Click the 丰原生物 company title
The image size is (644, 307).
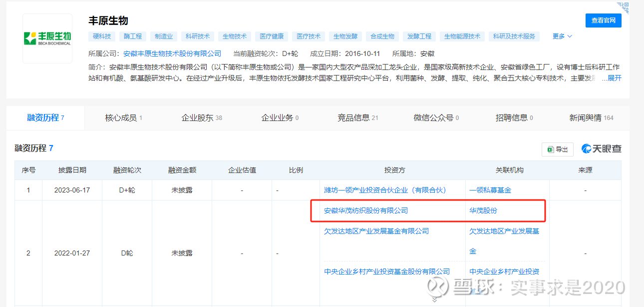108,20
